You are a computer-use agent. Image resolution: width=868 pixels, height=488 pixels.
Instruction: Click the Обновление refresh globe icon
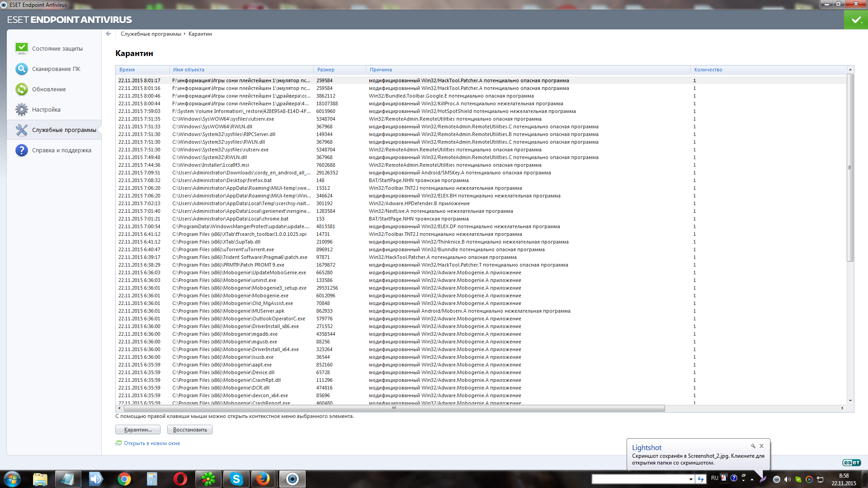pyautogui.click(x=21, y=89)
